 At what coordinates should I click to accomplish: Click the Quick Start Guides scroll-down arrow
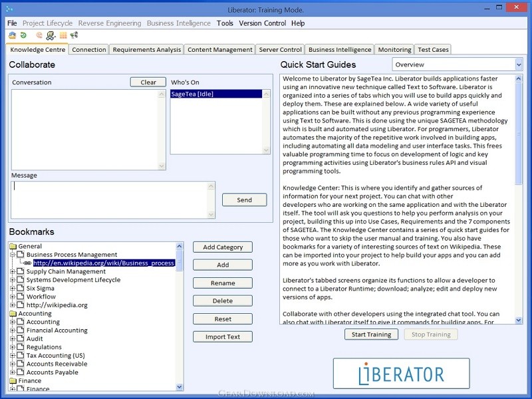tap(519, 320)
